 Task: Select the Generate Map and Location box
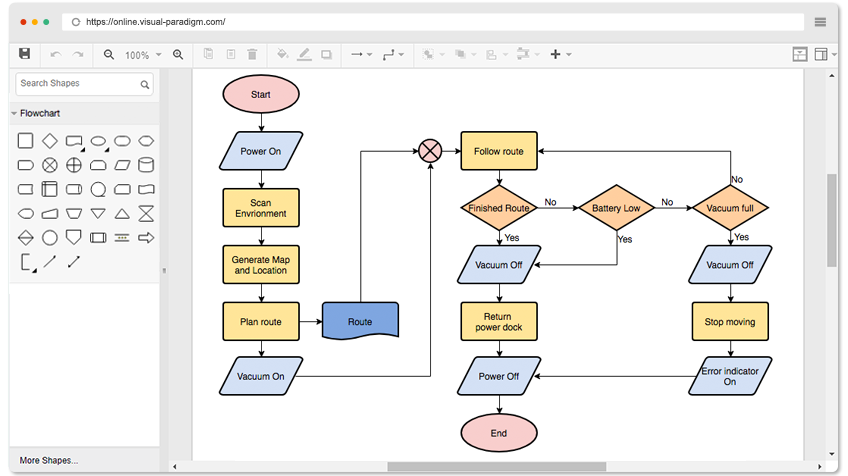tap(261, 265)
